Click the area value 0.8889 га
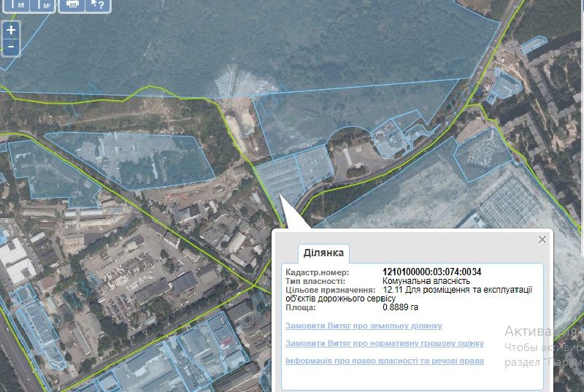This screenshot has height=392, width=584. [400, 307]
